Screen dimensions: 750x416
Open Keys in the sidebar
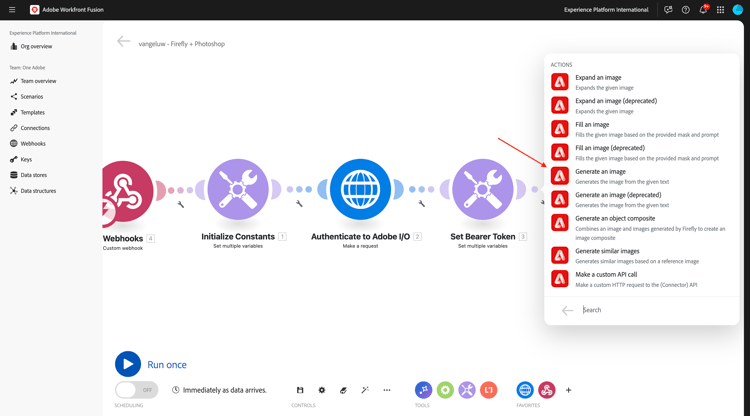[21, 159]
